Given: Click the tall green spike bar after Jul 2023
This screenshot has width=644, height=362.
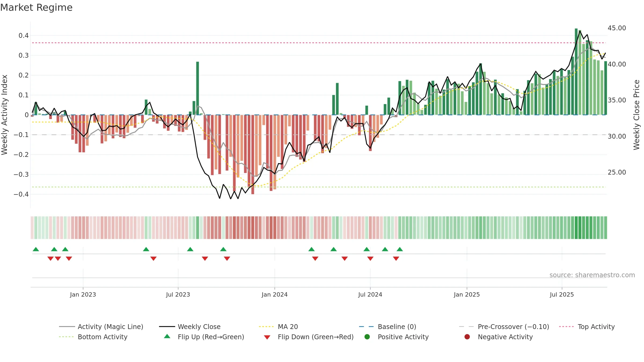Looking at the screenshot, I should coord(197,88).
